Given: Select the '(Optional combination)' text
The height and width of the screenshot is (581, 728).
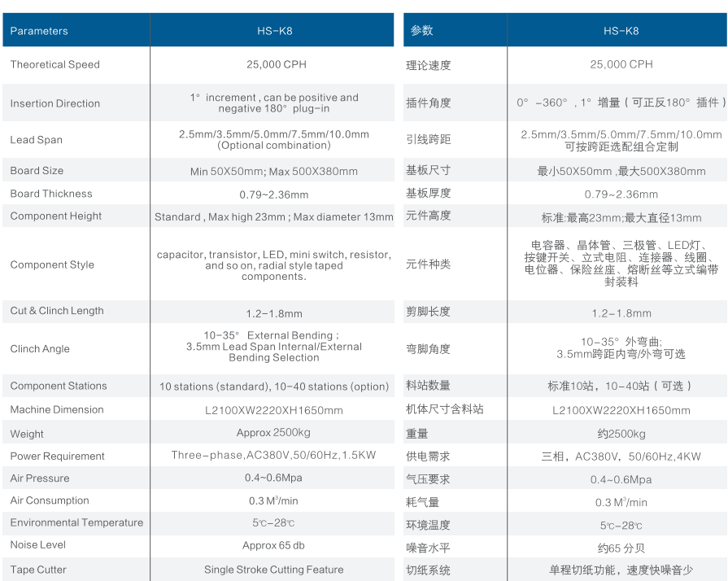Looking at the screenshot, I should (274, 146).
